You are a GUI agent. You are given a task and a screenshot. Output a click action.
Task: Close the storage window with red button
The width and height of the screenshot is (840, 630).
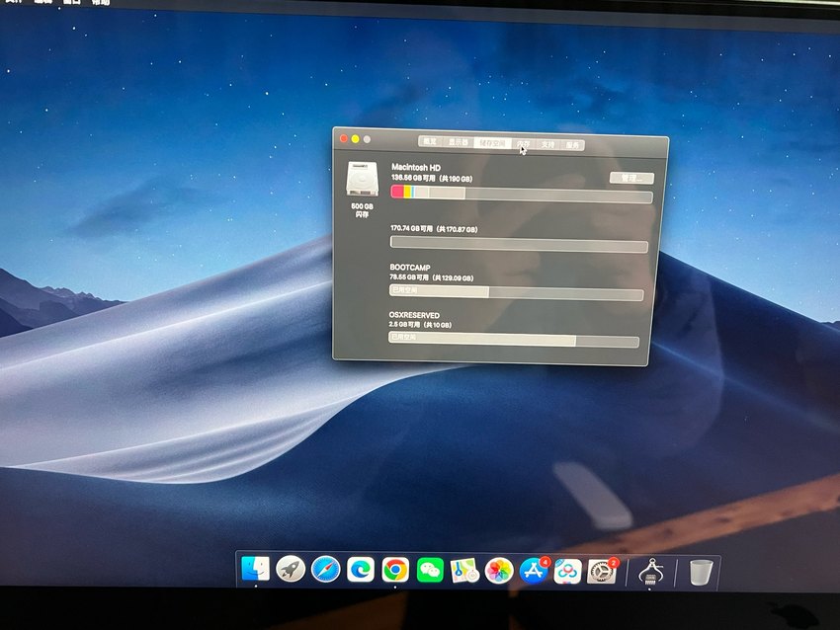[343, 138]
